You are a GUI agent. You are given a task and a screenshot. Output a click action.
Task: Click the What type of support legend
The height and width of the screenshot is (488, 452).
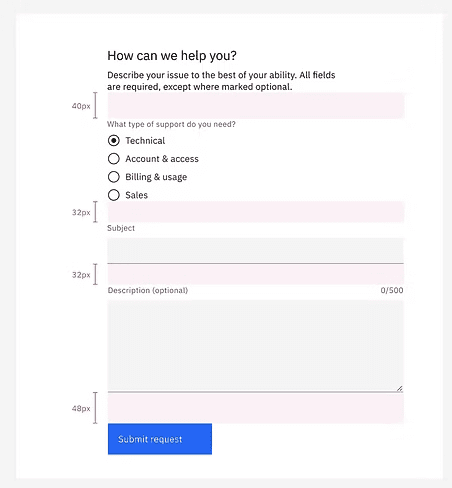tap(171, 124)
